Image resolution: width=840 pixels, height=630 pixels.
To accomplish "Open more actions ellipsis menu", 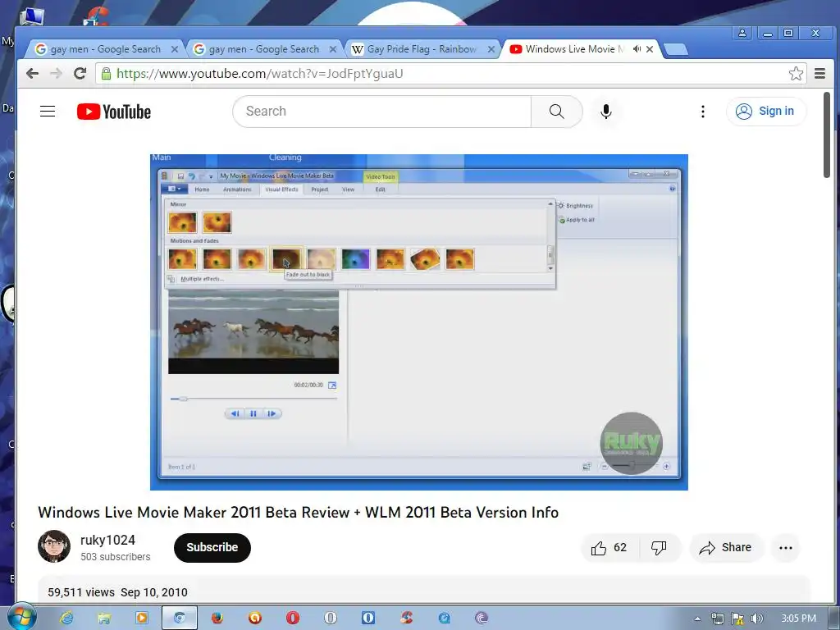I will [x=785, y=547].
